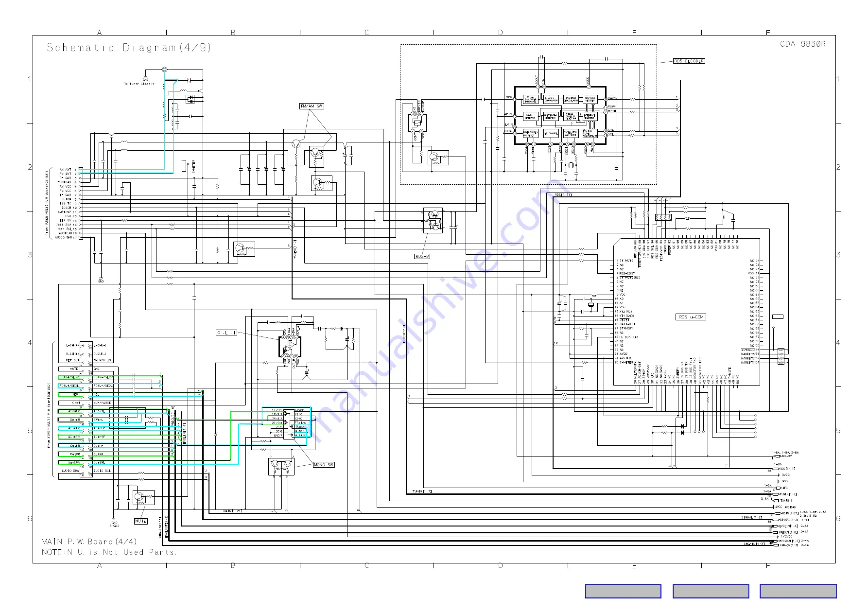
Task: Click the 'ACinRF' pin label
Action: (99, 437)
